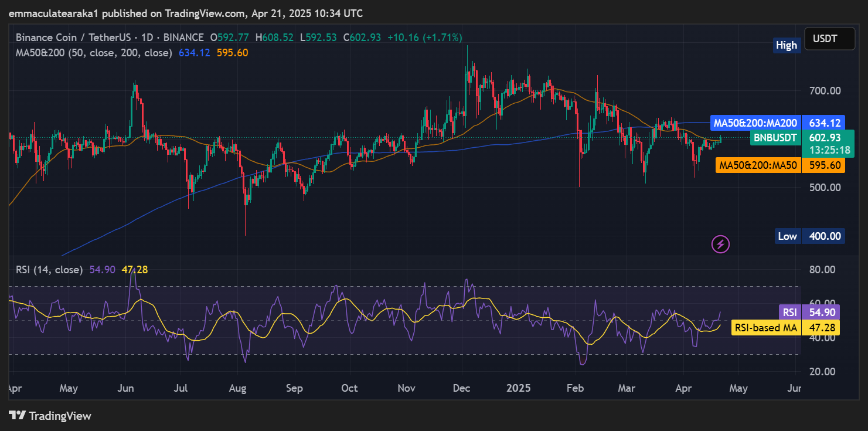This screenshot has height=431, width=868.
Task: Click the 20.00 RSI axis label
Action: pyautogui.click(x=823, y=372)
